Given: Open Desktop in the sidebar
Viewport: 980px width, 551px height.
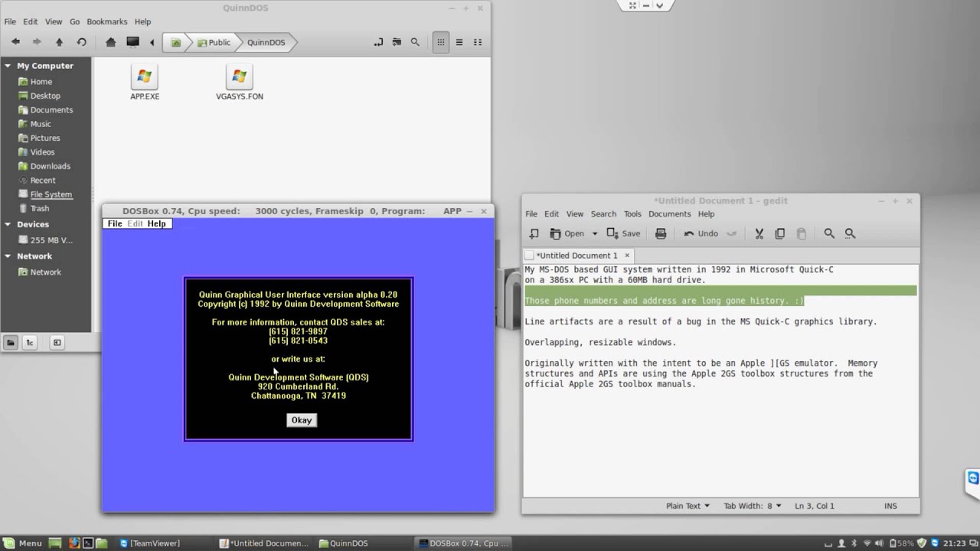Looking at the screenshot, I should (x=45, y=96).
